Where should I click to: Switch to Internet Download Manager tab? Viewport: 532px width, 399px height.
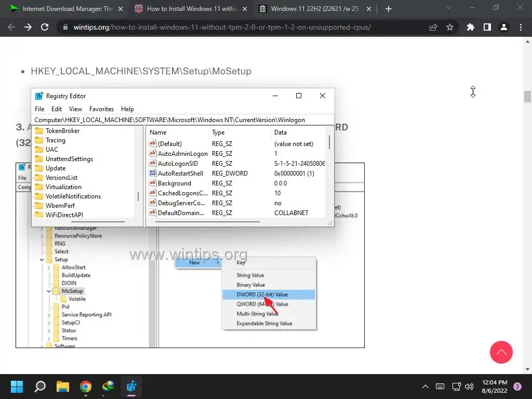pos(66,9)
